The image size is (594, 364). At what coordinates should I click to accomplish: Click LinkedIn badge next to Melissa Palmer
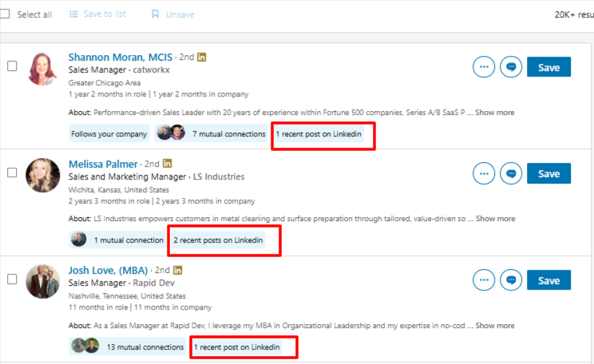(x=167, y=164)
